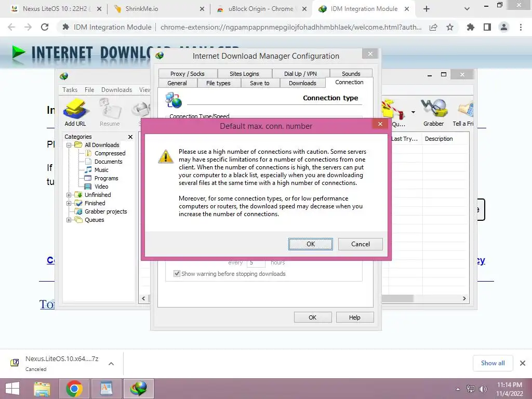Viewport: 532px width, 399px height.
Task: Open Chrome extensions puzzle icon
Action: [470, 27]
